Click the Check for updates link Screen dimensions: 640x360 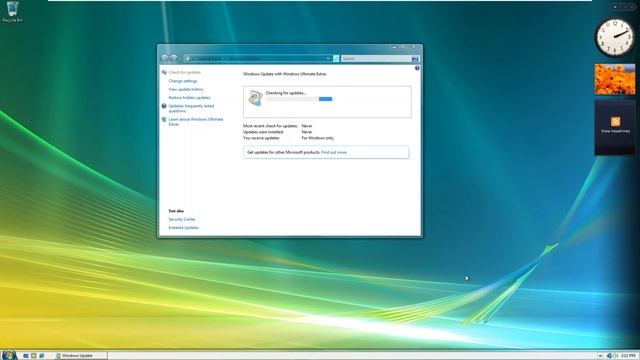[184, 72]
